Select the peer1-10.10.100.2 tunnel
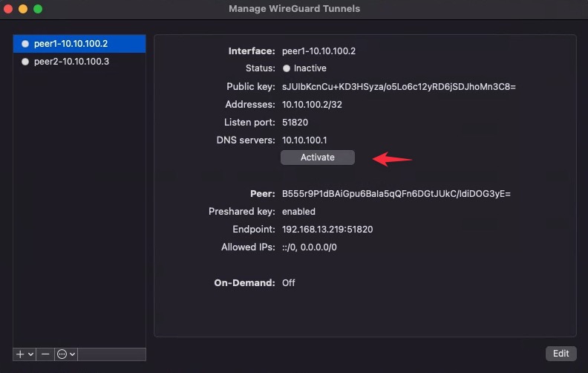Screen dimensions: 588x373 [79, 44]
